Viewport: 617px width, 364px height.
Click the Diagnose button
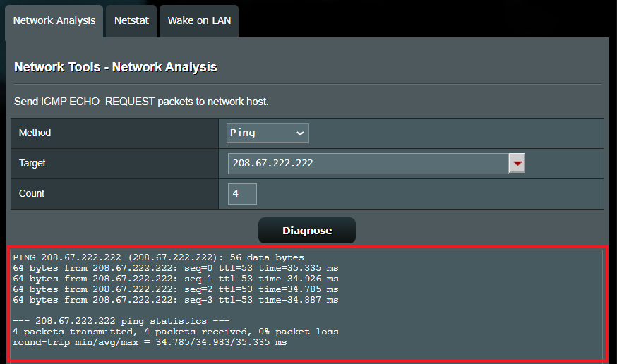(307, 231)
